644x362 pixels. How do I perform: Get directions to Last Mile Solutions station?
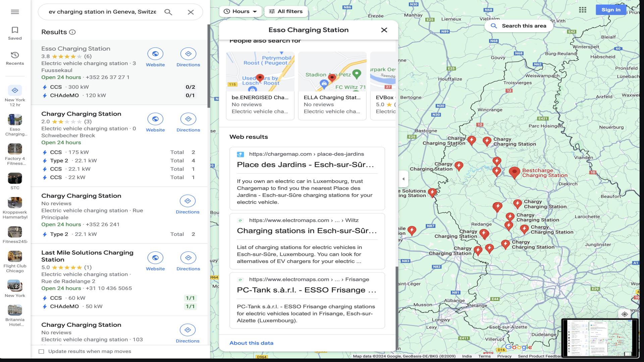[x=188, y=261]
